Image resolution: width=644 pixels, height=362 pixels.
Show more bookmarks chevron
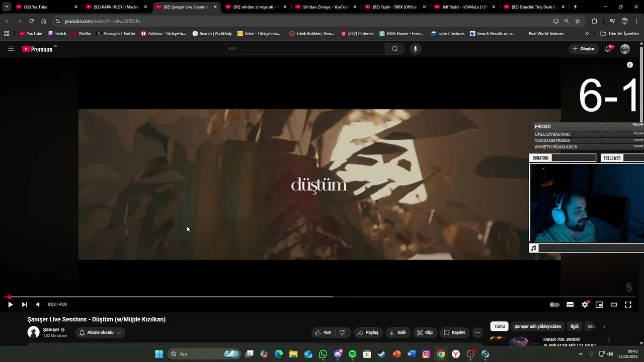[587, 34]
